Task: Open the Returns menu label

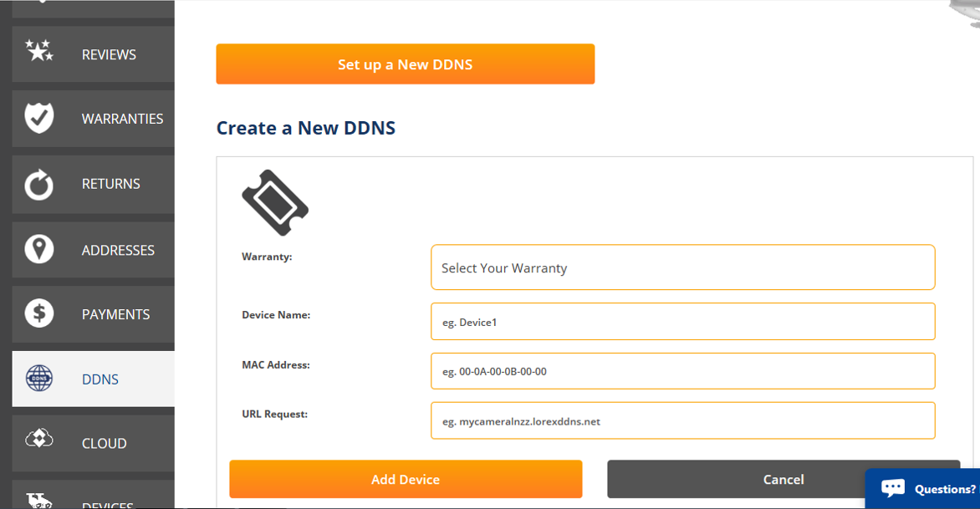Action: pyautogui.click(x=110, y=184)
